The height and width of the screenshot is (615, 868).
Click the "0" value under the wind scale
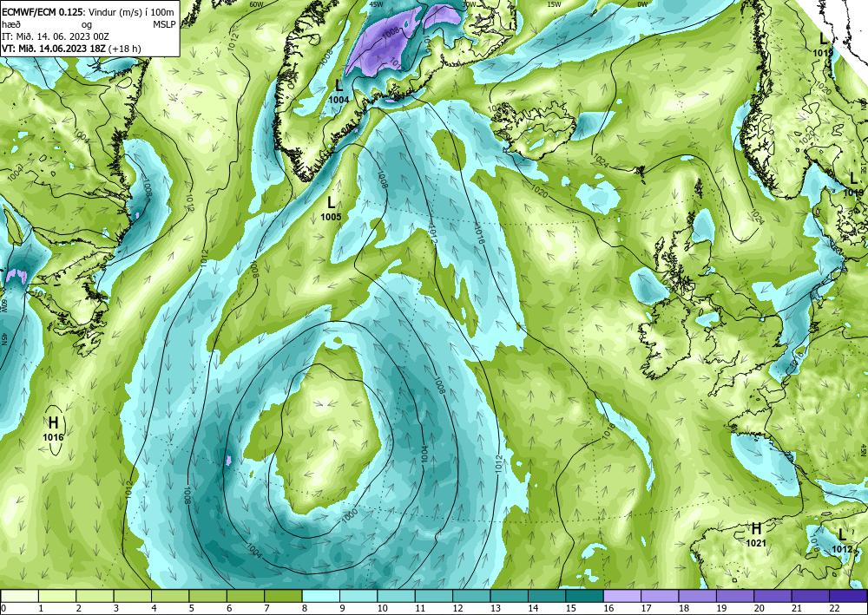(x=3, y=608)
